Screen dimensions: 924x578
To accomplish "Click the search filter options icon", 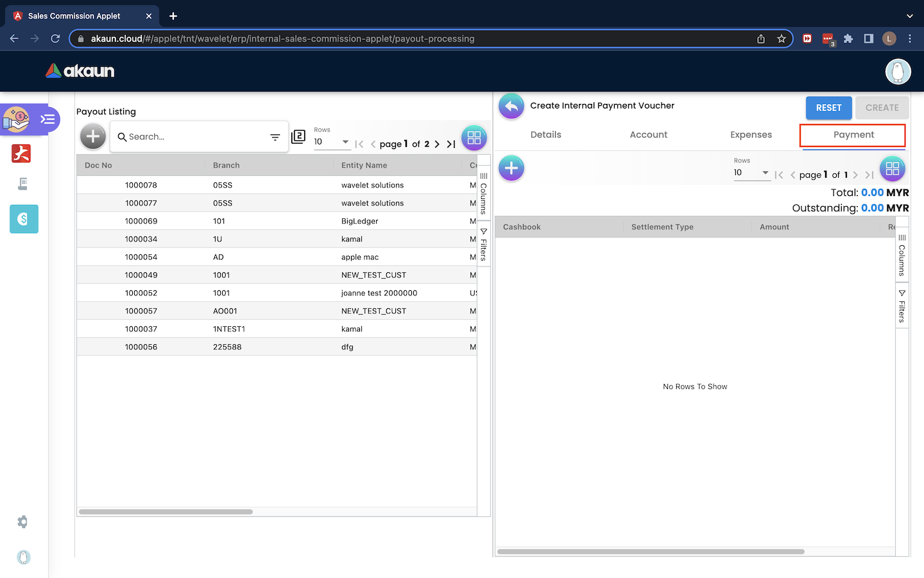I will (x=275, y=137).
